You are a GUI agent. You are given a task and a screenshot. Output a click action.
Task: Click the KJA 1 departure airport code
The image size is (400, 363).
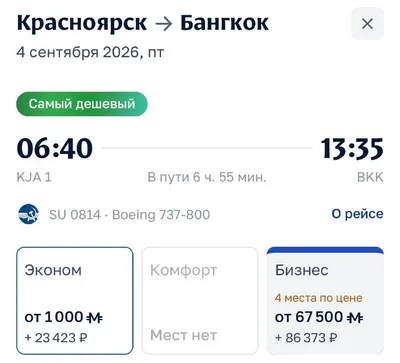pyautogui.click(x=34, y=177)
